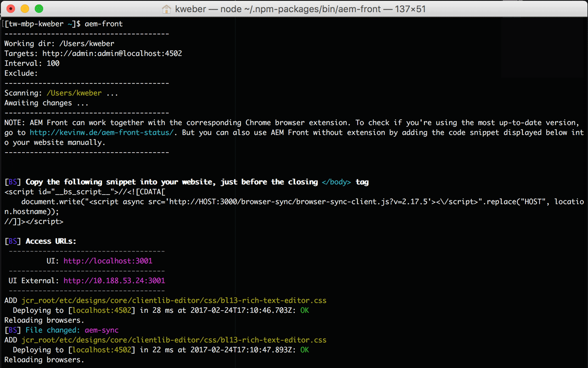This screenshot has height=368, width=588.
Task: Click the yellow '/Users/kweber' scanning path
Action: [74, 93]
